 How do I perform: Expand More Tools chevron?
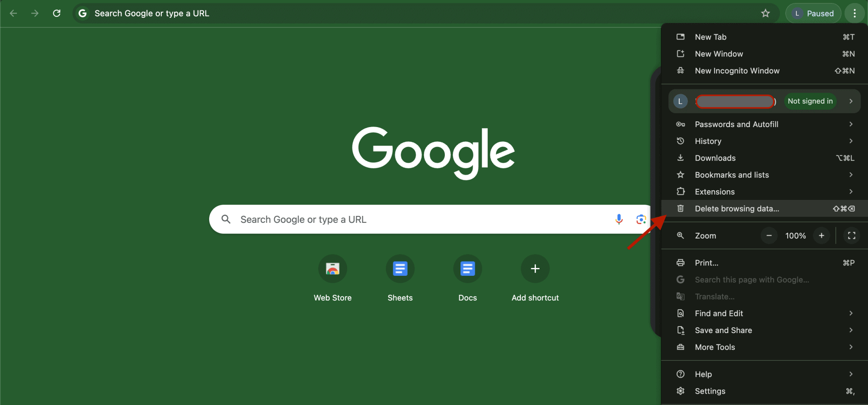[x=851, y=347]
